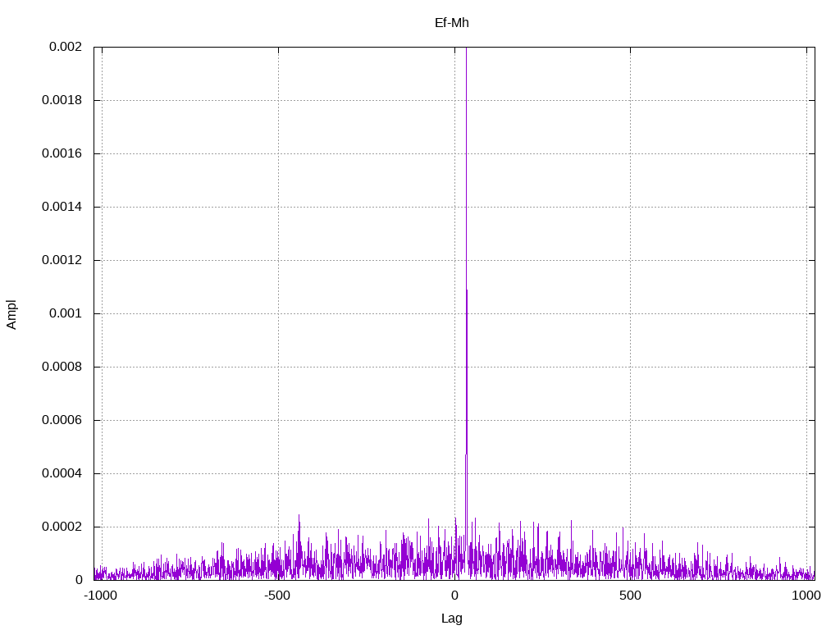Click the x-axis tick label -500

277,596
